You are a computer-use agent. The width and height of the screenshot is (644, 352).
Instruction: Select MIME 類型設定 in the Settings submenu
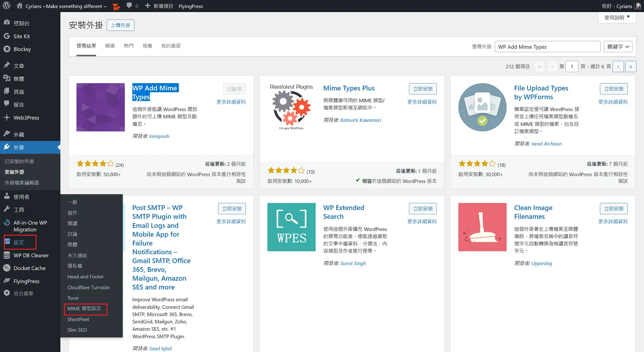(x=85, y=308)
